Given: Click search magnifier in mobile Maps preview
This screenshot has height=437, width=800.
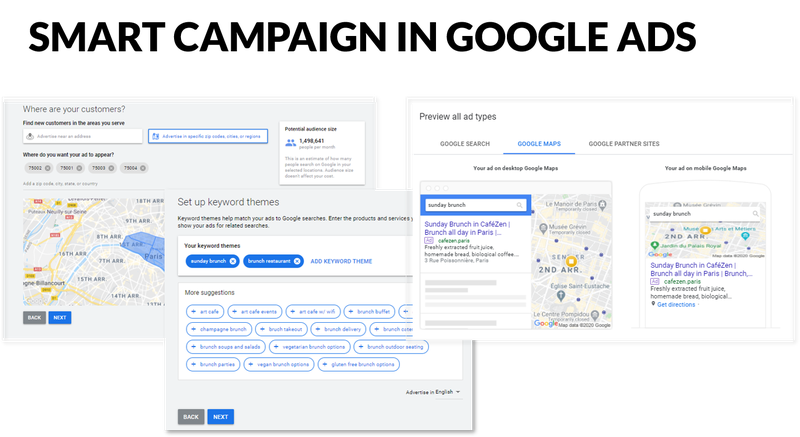Looking at the screenshot, I should point(755,214).
